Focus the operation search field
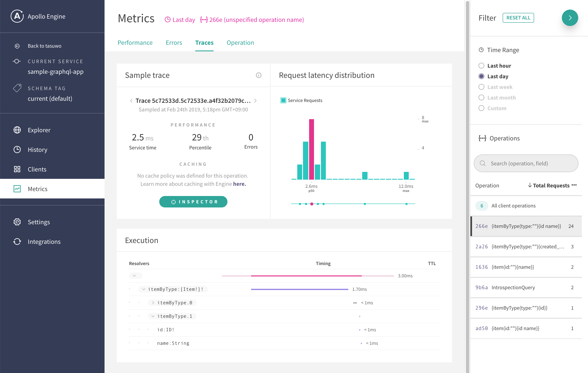Screen dimensions: 588x373 [x=526, y=163]
